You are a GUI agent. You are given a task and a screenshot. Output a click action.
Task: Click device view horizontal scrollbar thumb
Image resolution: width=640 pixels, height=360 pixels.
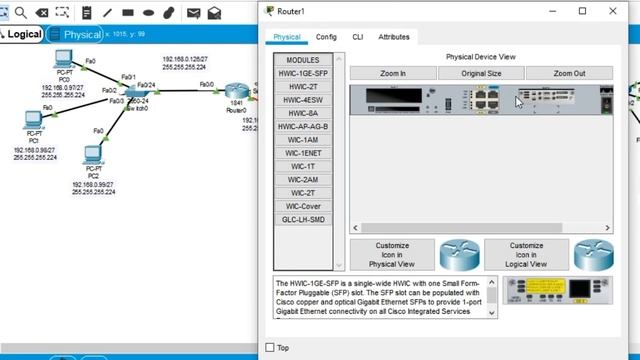tap(461, 228)
